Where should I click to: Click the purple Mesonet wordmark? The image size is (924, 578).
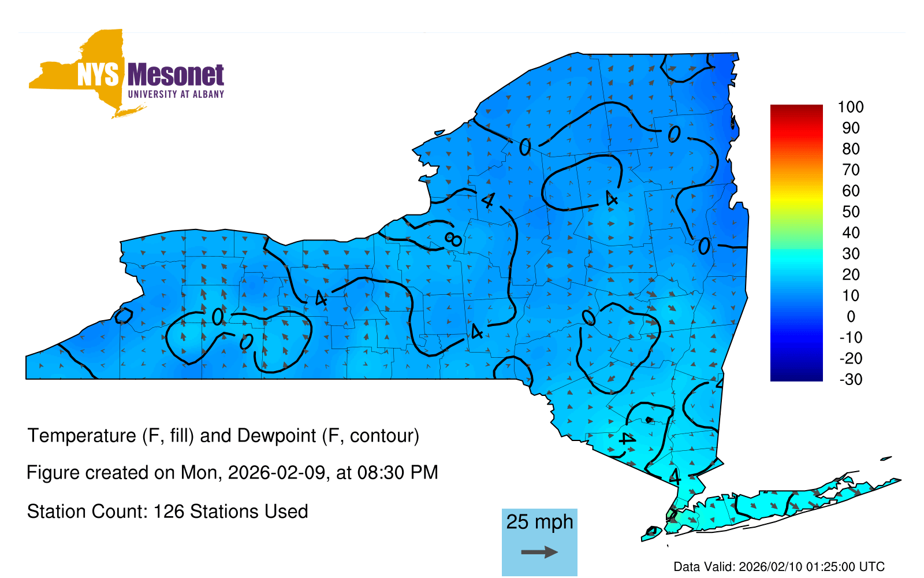[176, 75]
